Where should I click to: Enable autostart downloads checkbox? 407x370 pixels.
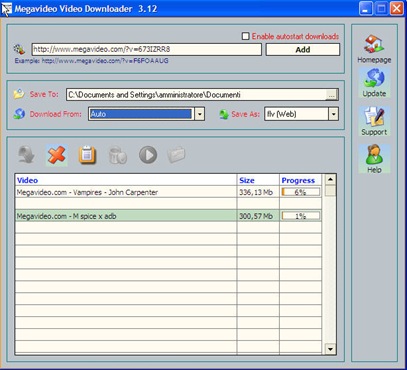245,36
